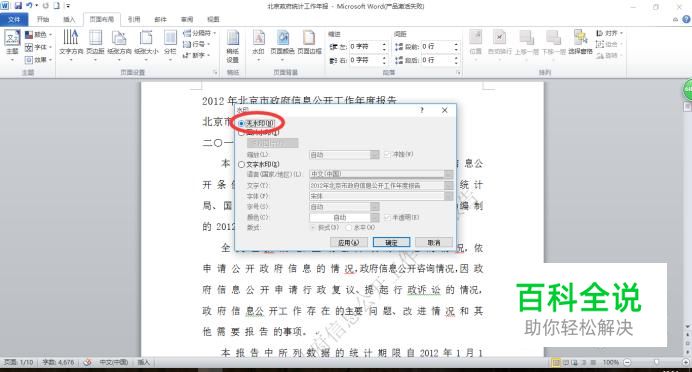Switch to the 引用 References tab
The height and width of the screenshot is (372, 692).
134,19
